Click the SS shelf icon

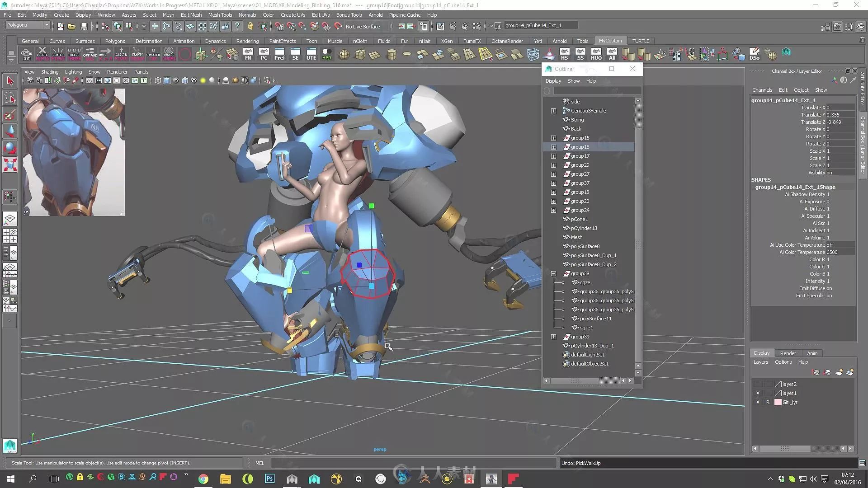(580, 54)
